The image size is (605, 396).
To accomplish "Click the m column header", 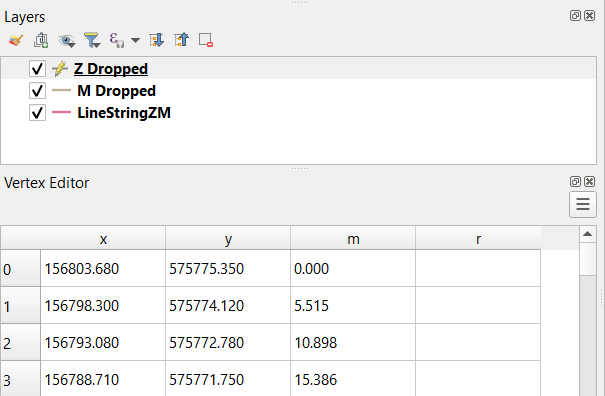I will click(353, 239).
